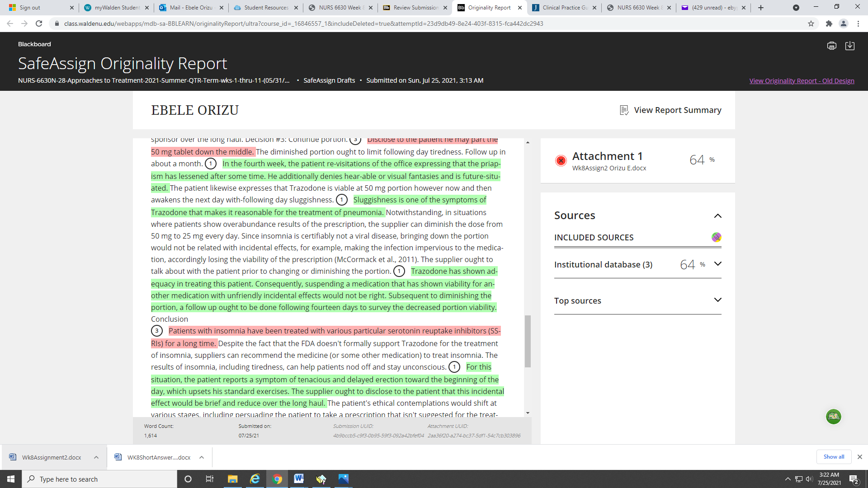868x488 pixels.
Task: Open the Photos app from taskbar
Action: pyautogui.click(x=343, y=479)
